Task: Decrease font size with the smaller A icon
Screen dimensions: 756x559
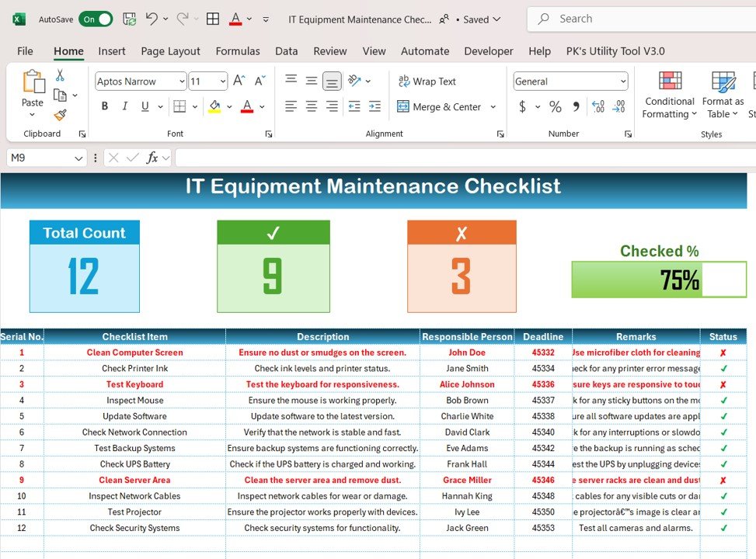Action: [260, 81]
